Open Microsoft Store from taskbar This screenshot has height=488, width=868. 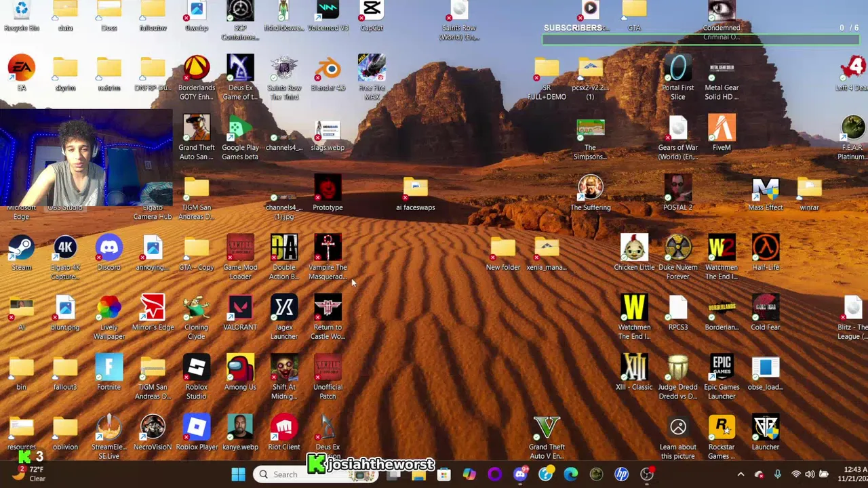point(443,474)
